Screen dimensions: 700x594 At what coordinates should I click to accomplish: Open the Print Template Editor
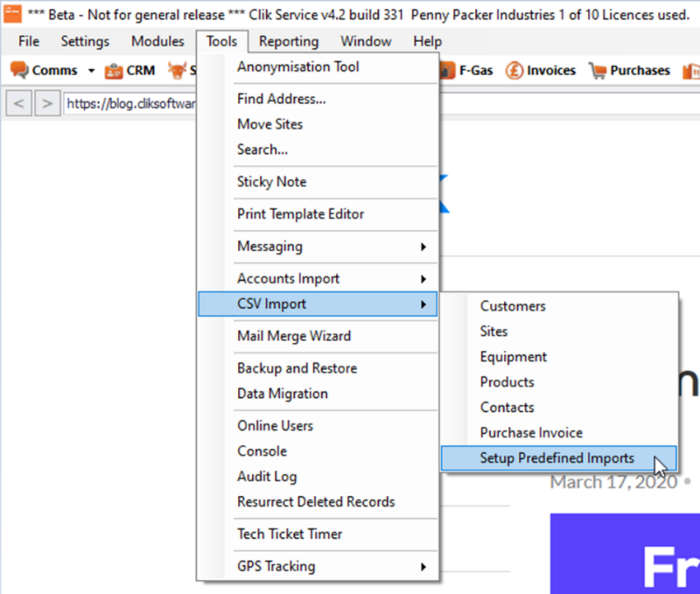pos(301,213)
